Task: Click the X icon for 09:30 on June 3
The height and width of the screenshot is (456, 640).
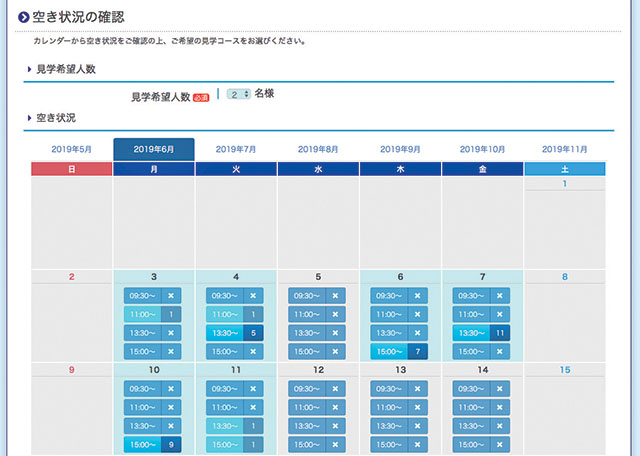Action: (x=171, y=296)
